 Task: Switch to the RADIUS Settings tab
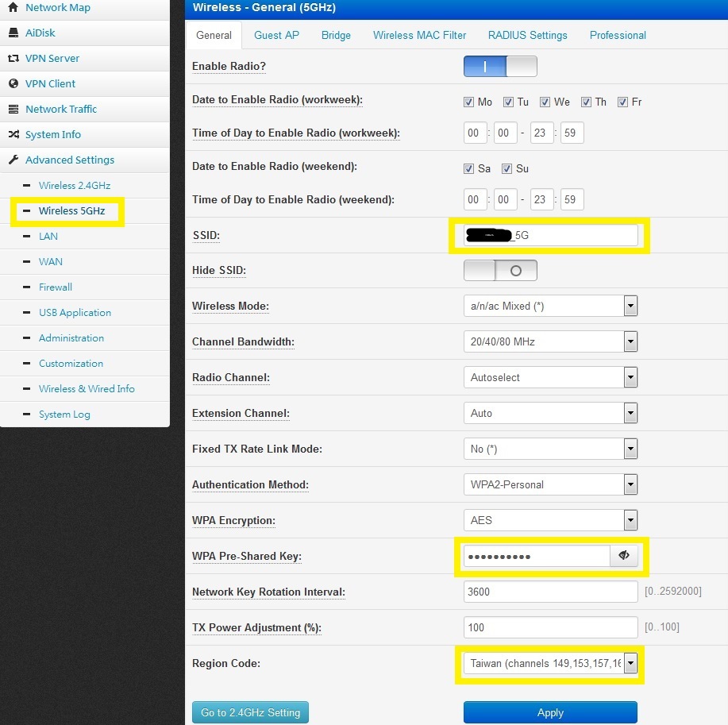point(527,35)
